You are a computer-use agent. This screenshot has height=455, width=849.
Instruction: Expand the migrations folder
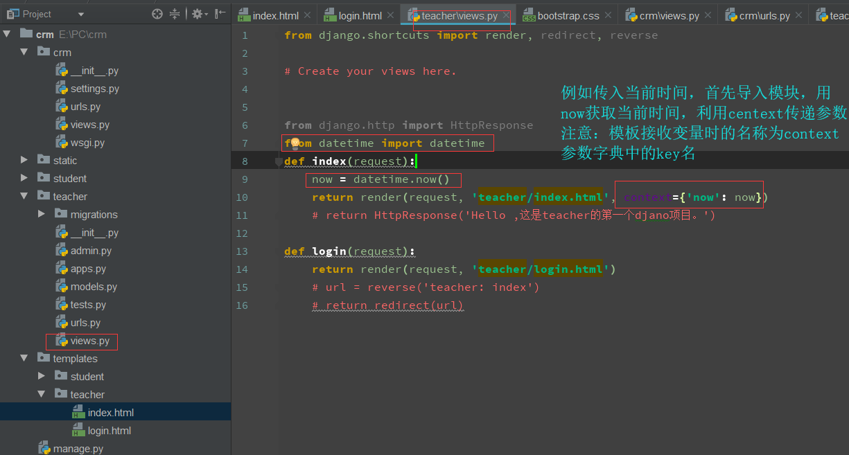point(42,214)
